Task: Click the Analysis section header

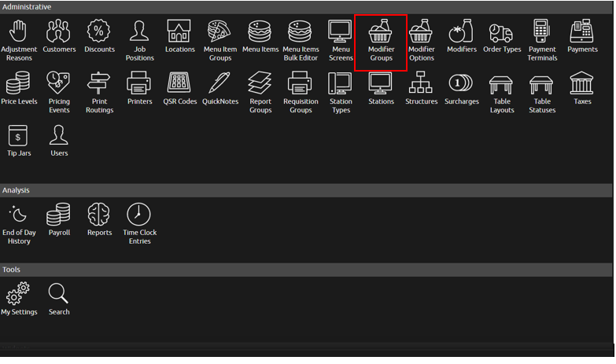Action: pyautogui.click(x=307, y=190)
